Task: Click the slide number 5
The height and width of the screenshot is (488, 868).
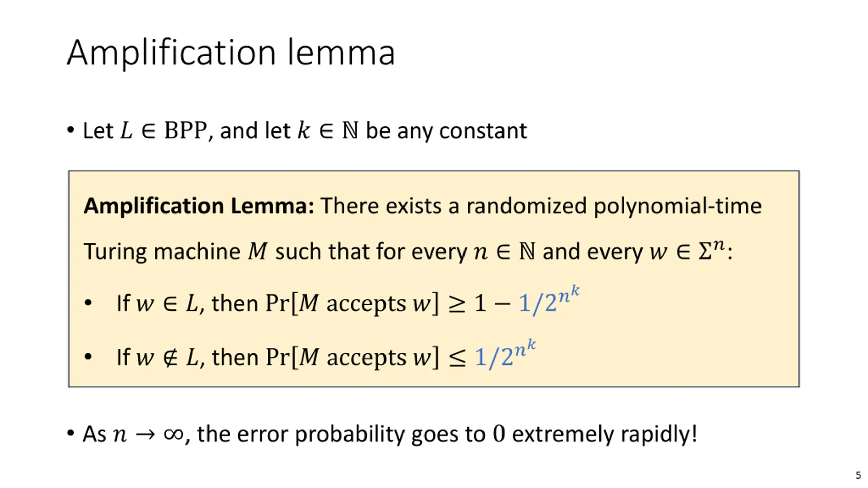Action: pyautogui.click(x=858, y=475)
